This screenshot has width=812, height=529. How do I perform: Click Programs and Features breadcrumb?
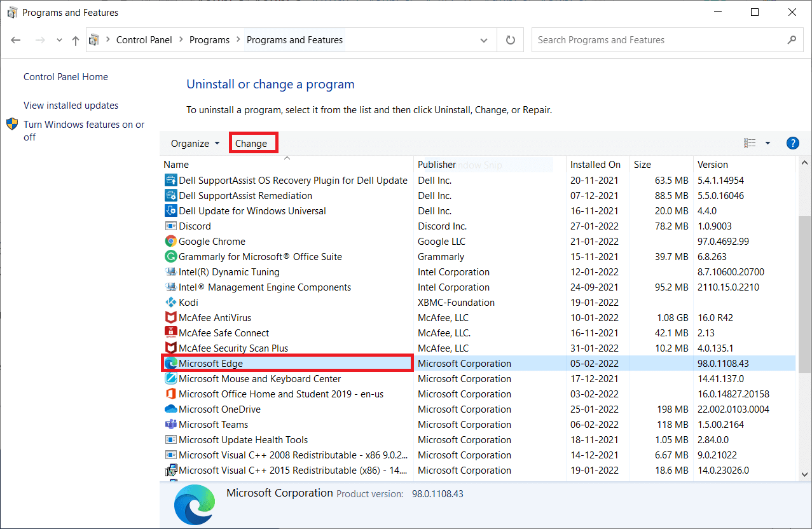pyautogui.click(x=294, y=40)
